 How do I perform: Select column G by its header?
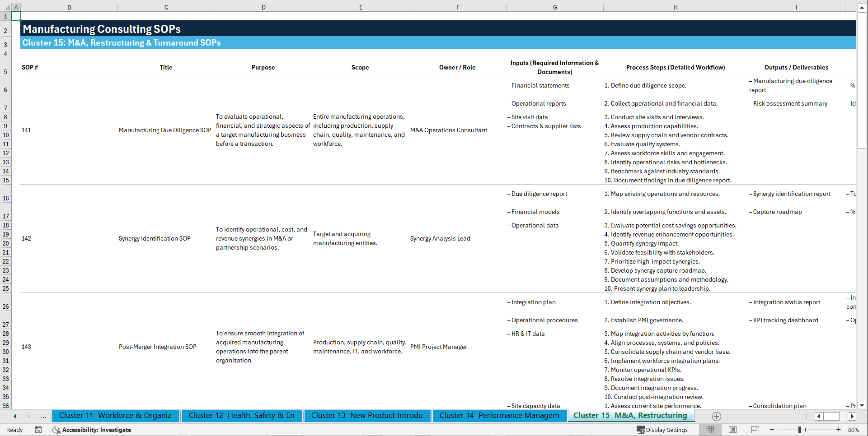pyautogui.click(x=554, y=7)
